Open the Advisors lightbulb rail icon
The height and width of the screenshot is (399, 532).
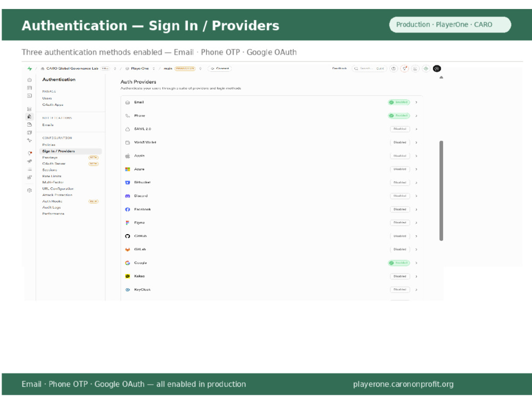[29, 153]
